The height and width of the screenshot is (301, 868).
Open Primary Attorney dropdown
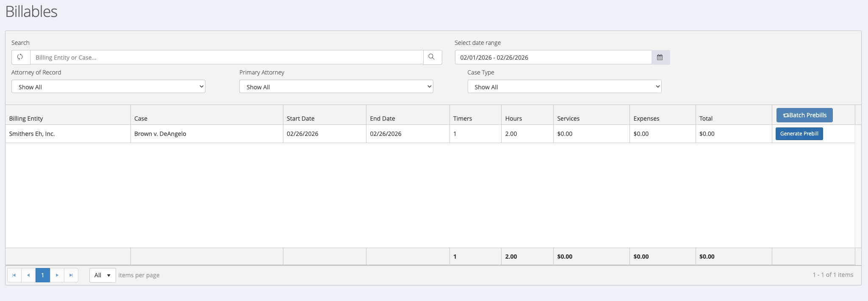[336, 87]
